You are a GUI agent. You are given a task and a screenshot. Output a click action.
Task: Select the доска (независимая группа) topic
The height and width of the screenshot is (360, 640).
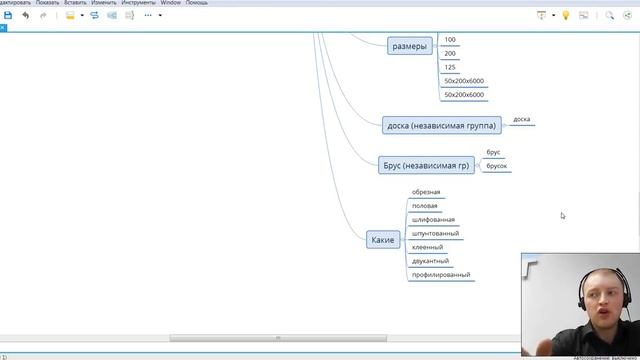(442, 125)
